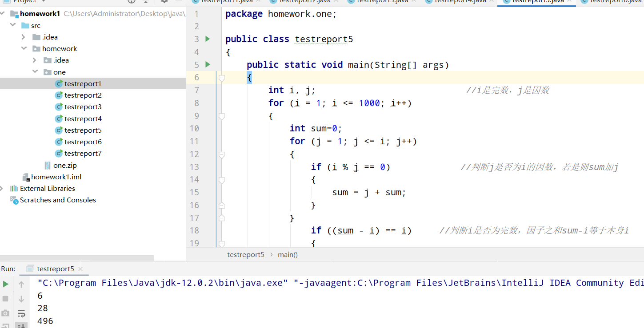Fold the main method block at line 6
The width and height of the screenshot is (644, 328).
(221, 78)
